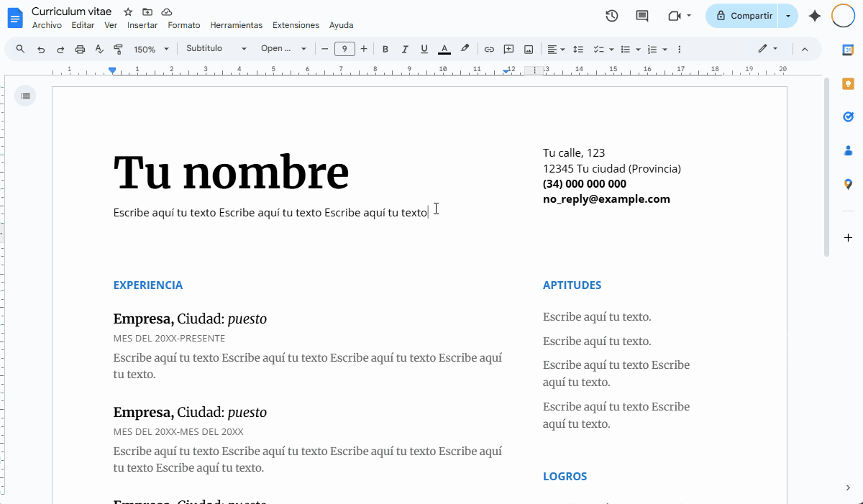Open the Formato menu
863x504 pixels.
184,25
